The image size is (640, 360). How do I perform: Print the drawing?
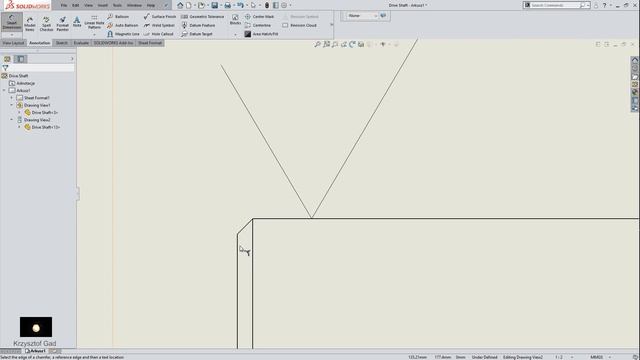tap(227, 5)
